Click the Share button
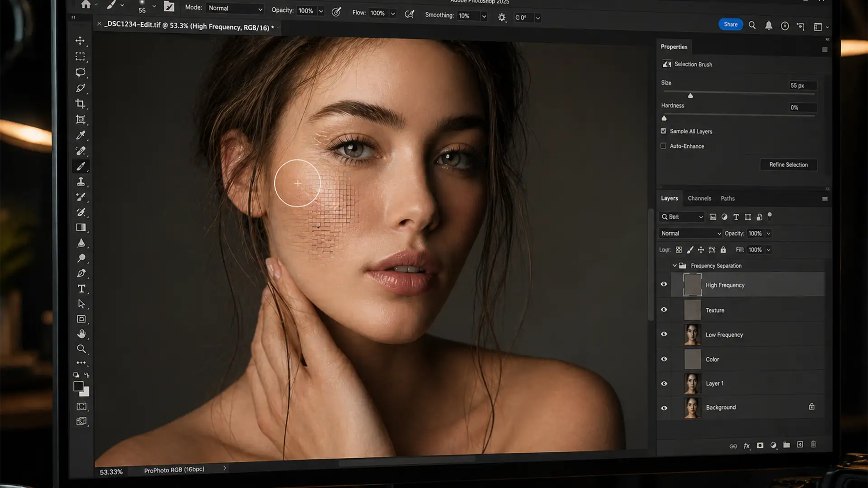Viewport: 868px width, 488px height. [731, 24]
